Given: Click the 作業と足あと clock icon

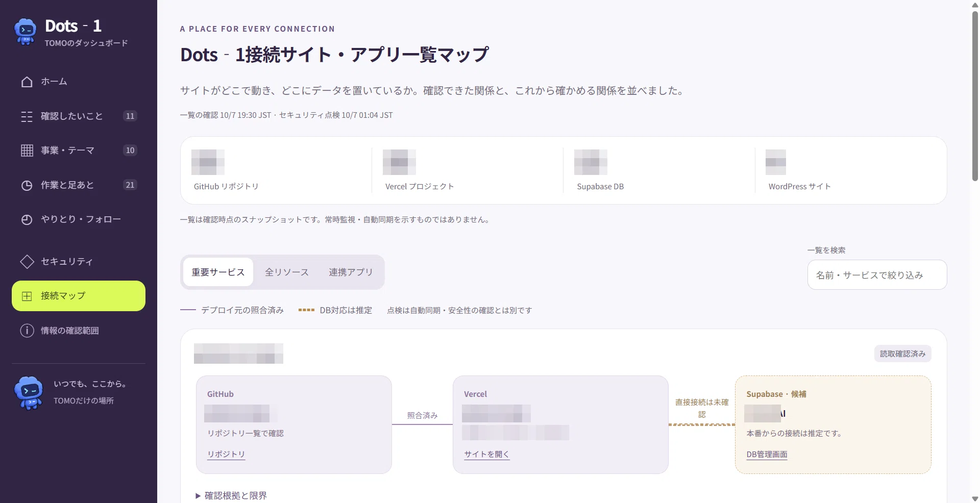Looking at the screenshot, I should click(x=27, y=185).
